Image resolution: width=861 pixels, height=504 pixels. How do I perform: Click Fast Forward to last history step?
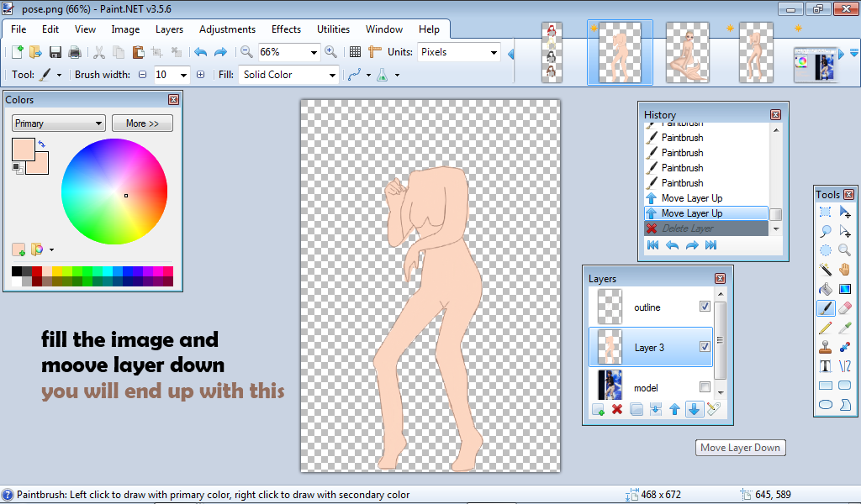point(711,245)
